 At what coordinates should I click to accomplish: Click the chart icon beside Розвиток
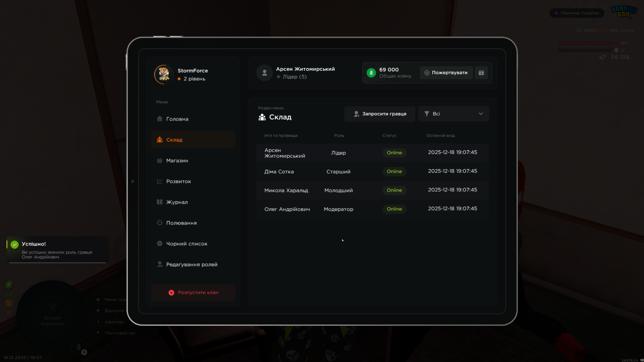point(159,181)
